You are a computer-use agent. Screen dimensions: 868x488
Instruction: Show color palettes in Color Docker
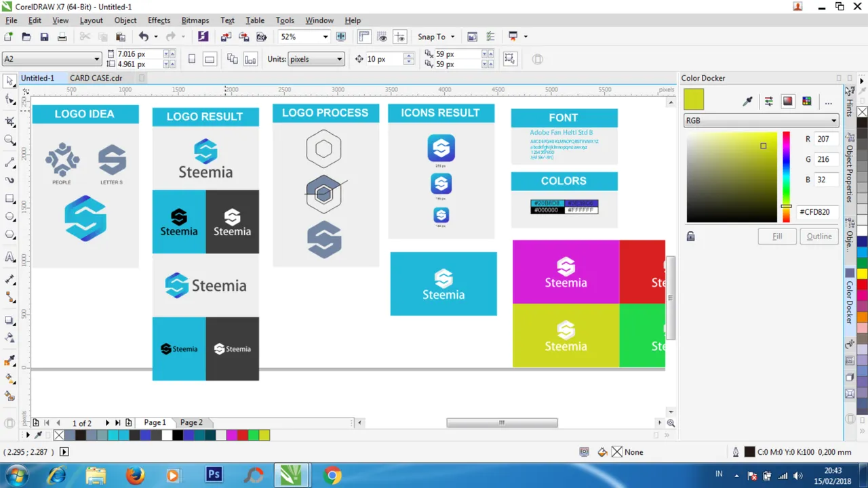tap(806, 101)
